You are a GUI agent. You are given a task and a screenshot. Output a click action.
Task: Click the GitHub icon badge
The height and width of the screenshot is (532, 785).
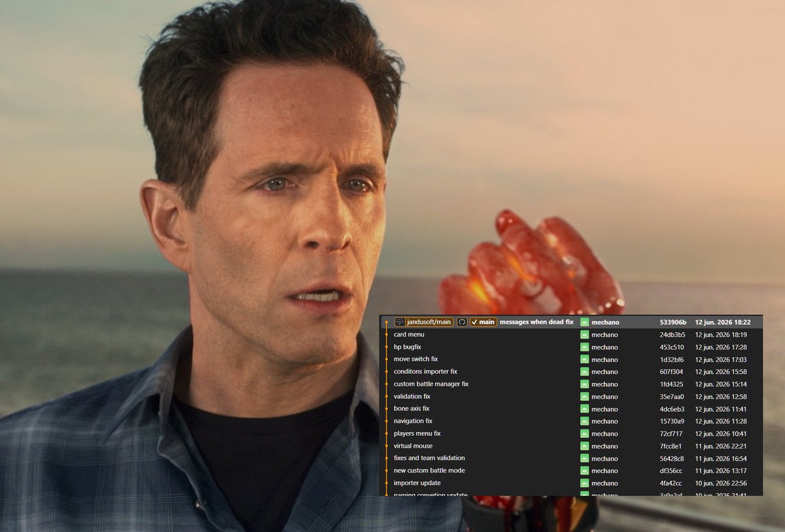coord(462,322)
